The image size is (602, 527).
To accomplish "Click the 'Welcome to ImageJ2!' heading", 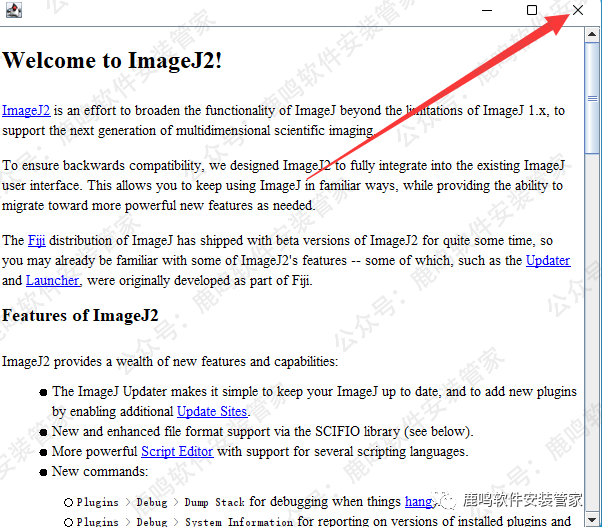I will tap(112, 61).
